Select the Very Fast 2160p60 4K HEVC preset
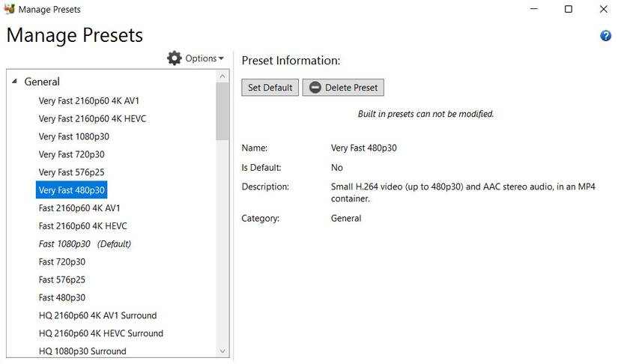 pyautogui.click(x=92, y=118)
